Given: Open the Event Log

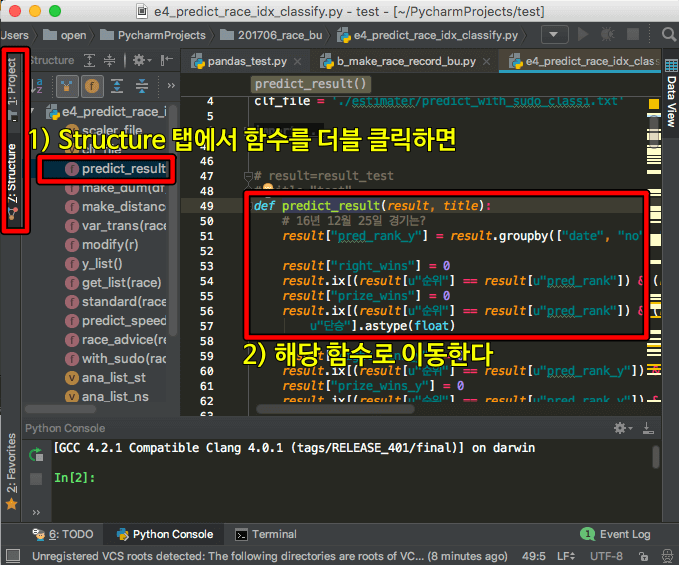Looking at the screenshot, I should pos(615,534).
